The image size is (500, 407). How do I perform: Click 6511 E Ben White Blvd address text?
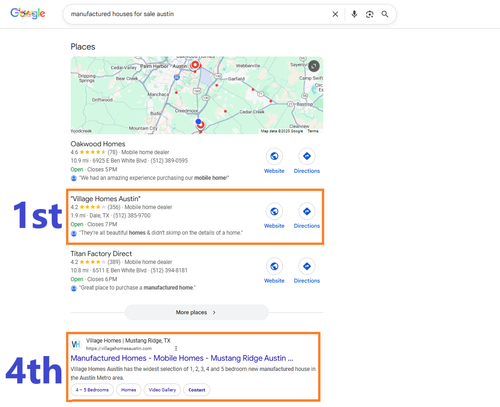point(119,270)
